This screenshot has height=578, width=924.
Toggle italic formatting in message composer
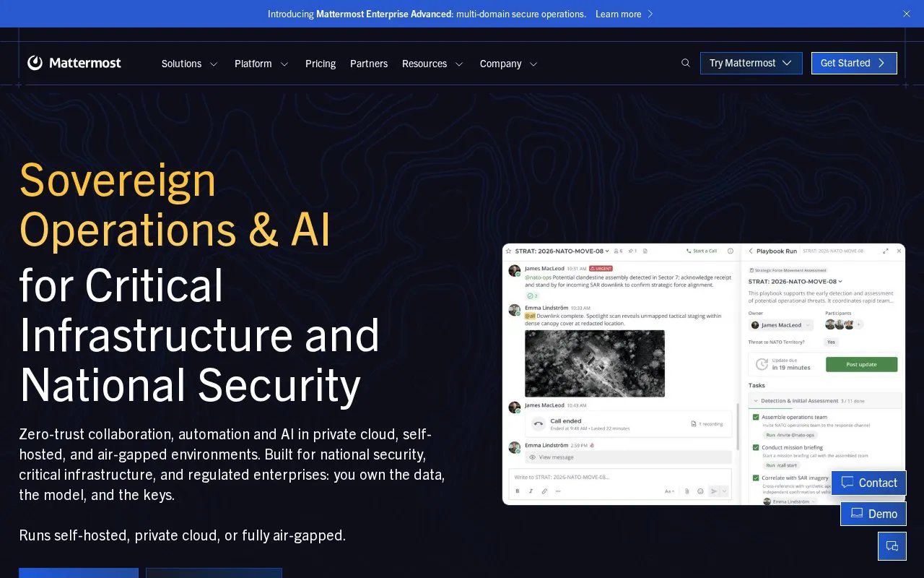[531, 491]
